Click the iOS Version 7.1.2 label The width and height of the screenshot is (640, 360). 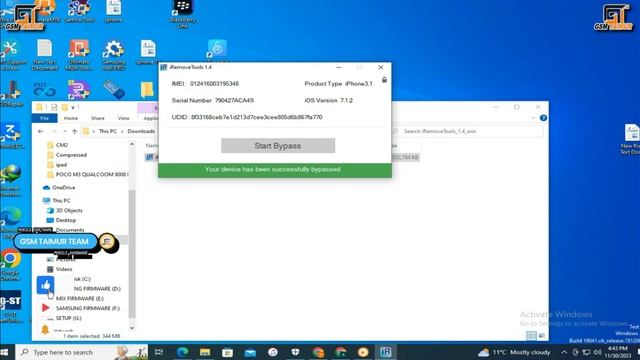[329, 100]
